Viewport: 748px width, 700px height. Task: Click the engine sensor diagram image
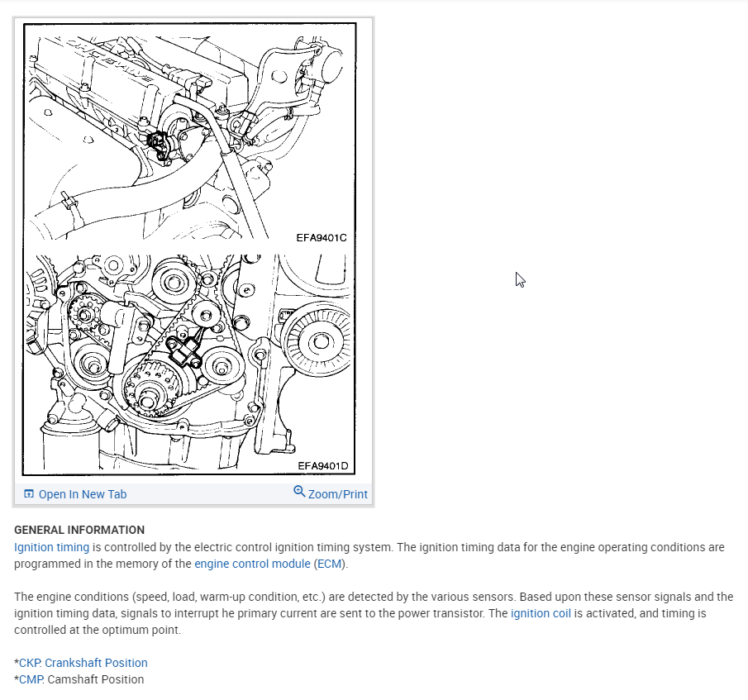[189, 249]
